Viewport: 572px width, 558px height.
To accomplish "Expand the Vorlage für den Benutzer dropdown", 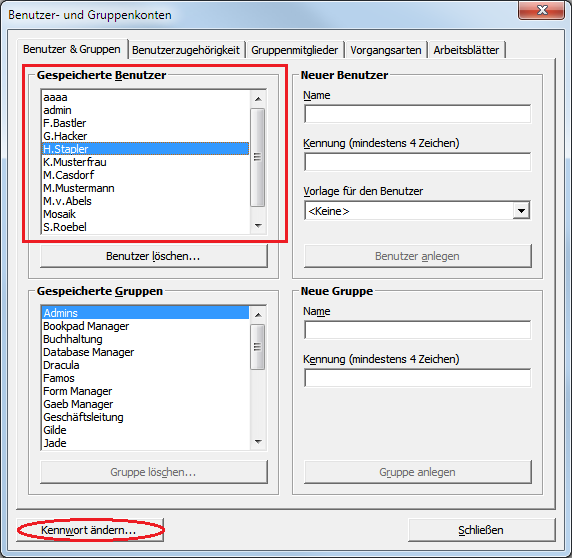I will [521, 211].
